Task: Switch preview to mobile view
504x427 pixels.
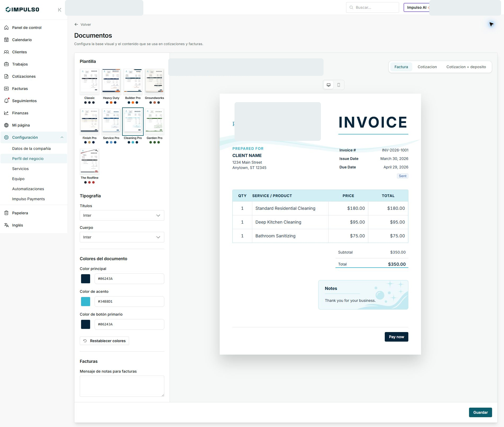Action: (x=339, y=85)
